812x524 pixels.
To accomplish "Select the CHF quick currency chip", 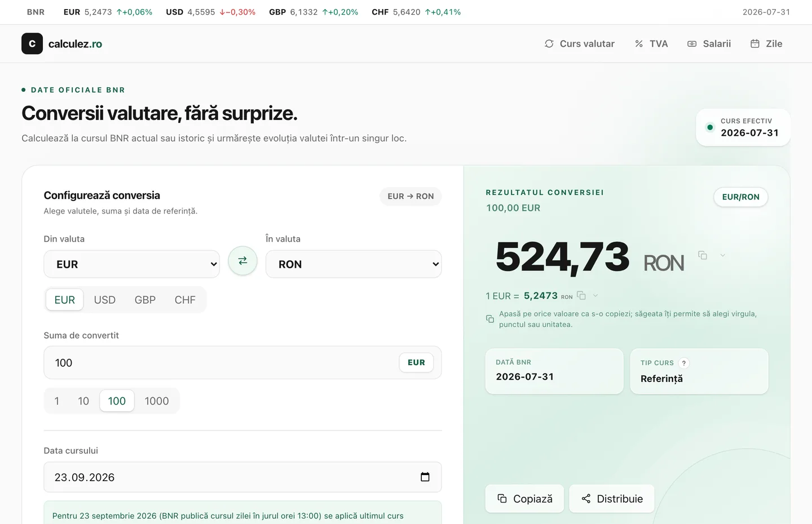I will [x=185, y=300].
